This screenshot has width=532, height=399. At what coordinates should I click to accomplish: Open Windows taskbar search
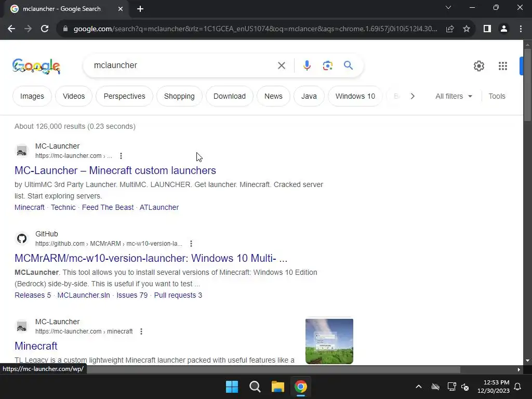click(x=255, y=387)
